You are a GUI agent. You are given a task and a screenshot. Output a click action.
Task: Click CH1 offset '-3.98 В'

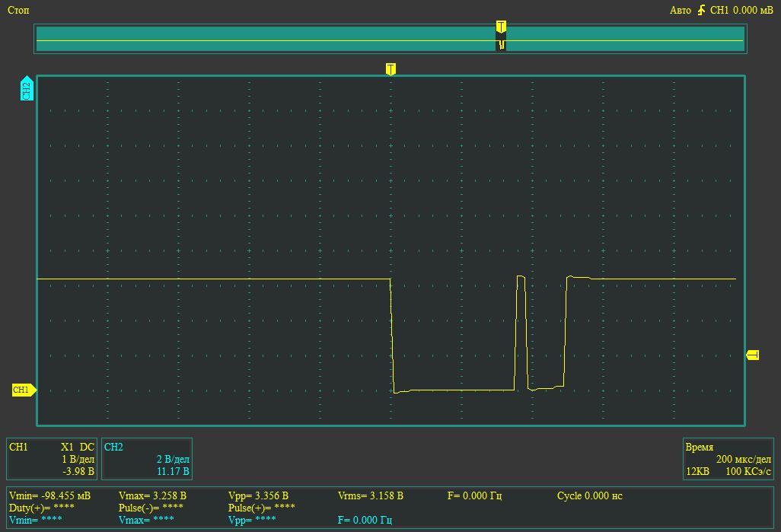tap(78, 470)
